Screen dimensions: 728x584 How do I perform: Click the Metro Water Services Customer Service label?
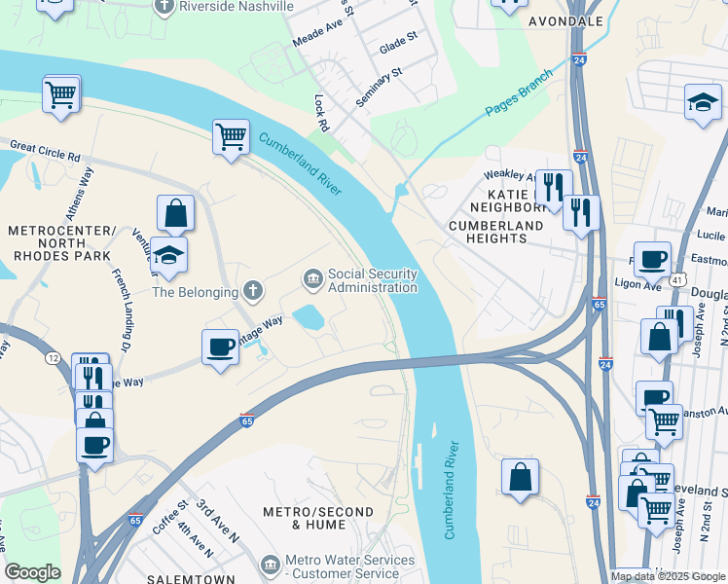click(x=350, y=566)
